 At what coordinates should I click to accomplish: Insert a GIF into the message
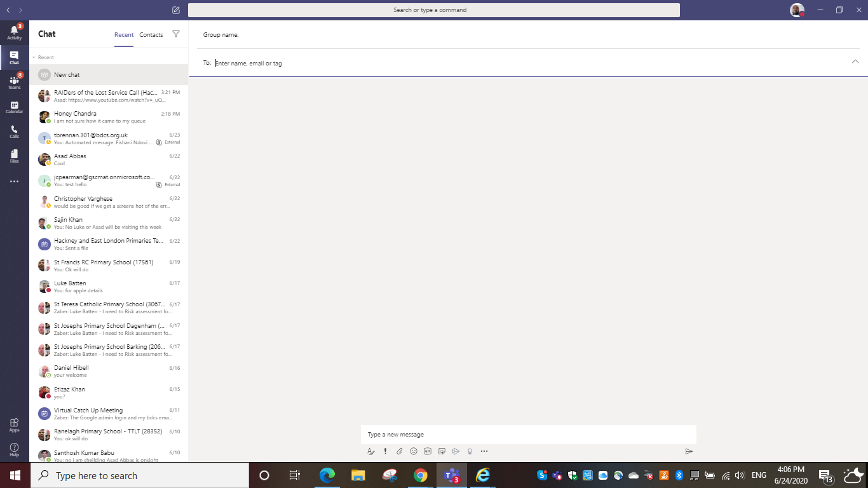[x=427, y=451]
